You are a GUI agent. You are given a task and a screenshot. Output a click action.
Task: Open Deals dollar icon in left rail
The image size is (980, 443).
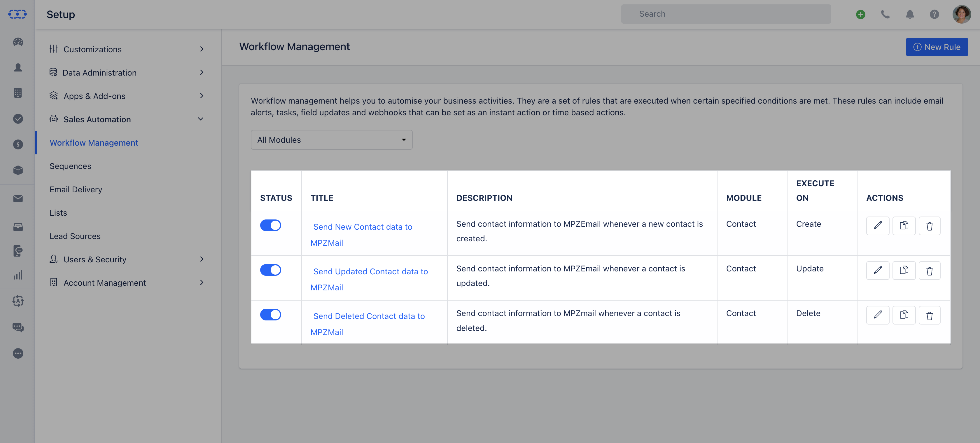[x=18, y=144]
